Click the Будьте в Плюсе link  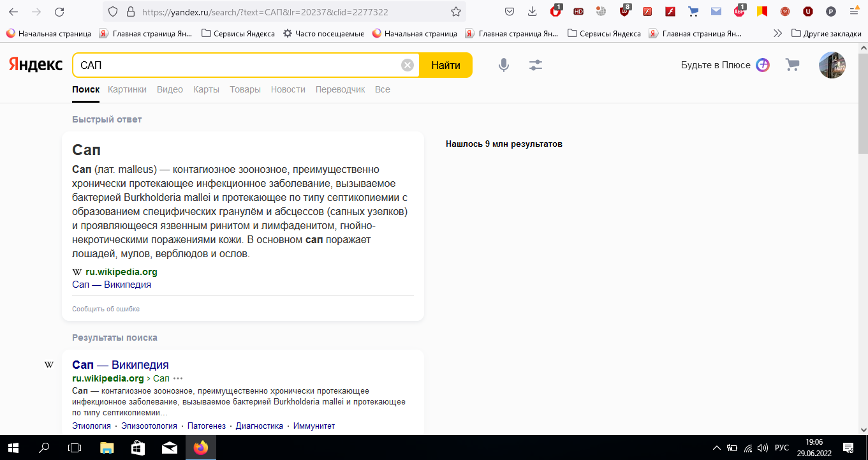725,65
